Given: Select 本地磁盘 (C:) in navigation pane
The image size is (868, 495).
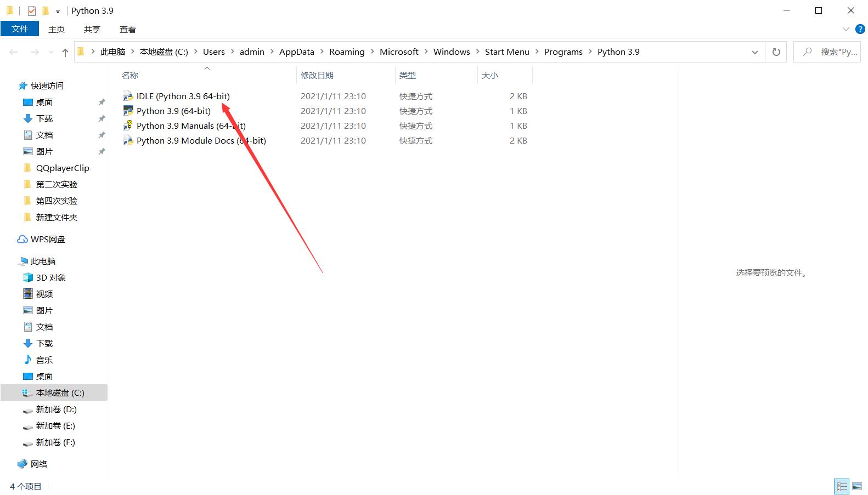Looking at the screenshot, I should pos(54,393).
